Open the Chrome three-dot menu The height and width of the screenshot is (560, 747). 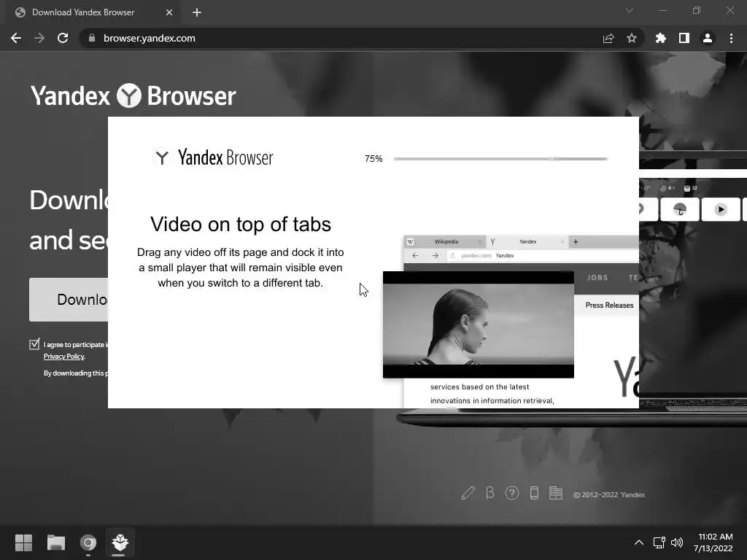[x=731, y=38]
